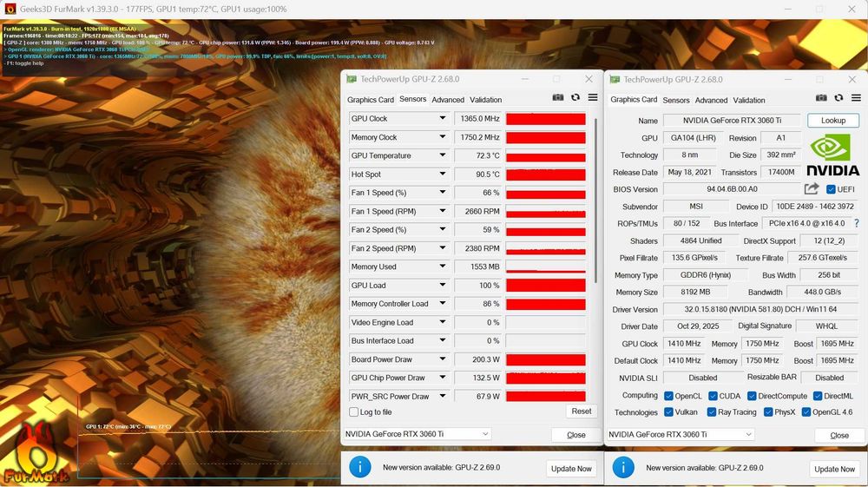Image resolution: width=868 pixels, height=487 pixels.
Task: Click the FurMark flame logo
Action: tap(36, 452)
